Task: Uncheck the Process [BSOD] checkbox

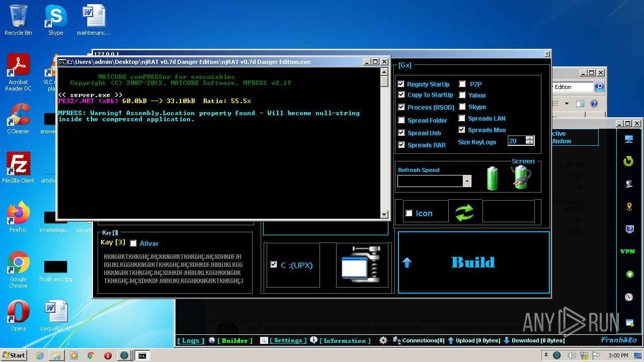Action: [x=401, y=107]
